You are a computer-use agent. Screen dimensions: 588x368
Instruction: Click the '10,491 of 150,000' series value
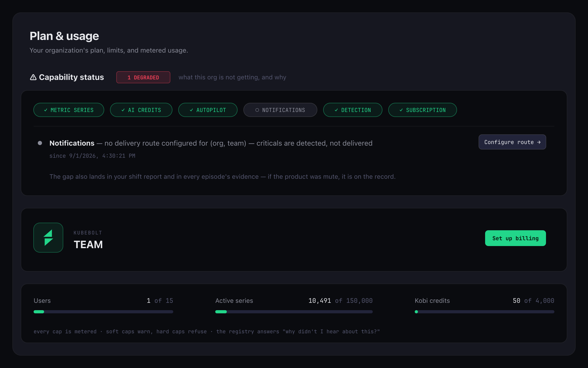tap(340, 301)
